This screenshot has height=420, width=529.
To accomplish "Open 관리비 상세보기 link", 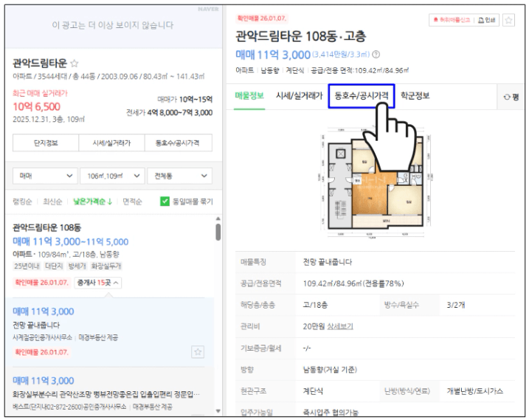I will (x=340, y=326).
